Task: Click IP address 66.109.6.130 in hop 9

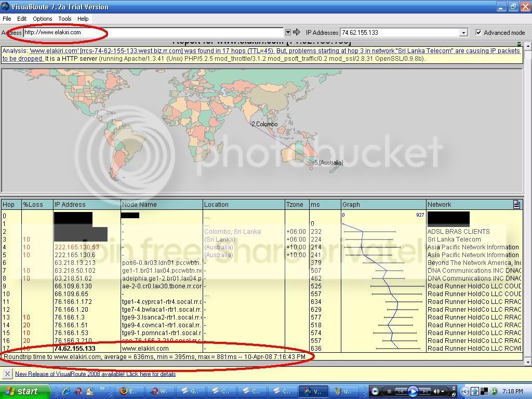Action: [x=73, y=286]
